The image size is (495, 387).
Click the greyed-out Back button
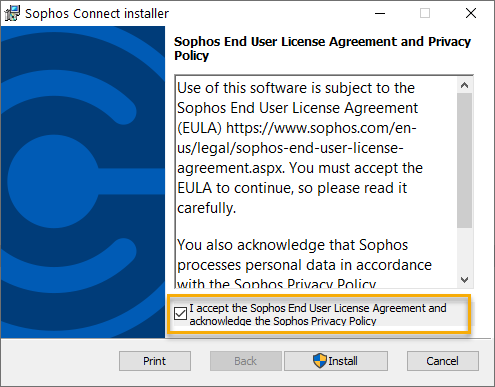(x=246, y=361)
